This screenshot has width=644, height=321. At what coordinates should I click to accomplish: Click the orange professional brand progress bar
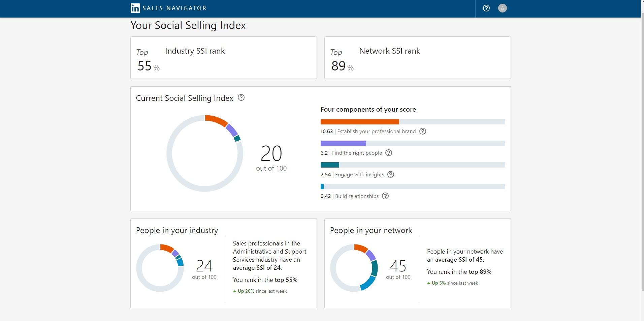click(x=413, y=122)
